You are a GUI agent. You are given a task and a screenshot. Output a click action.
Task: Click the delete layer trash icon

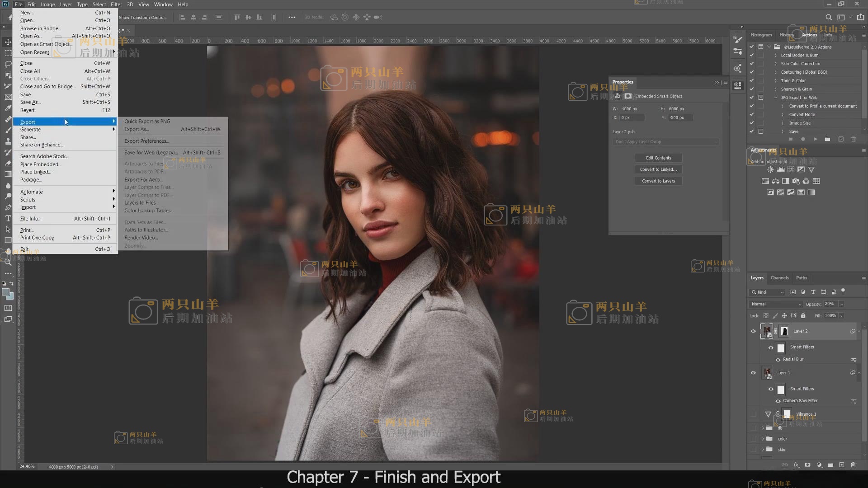853,465
